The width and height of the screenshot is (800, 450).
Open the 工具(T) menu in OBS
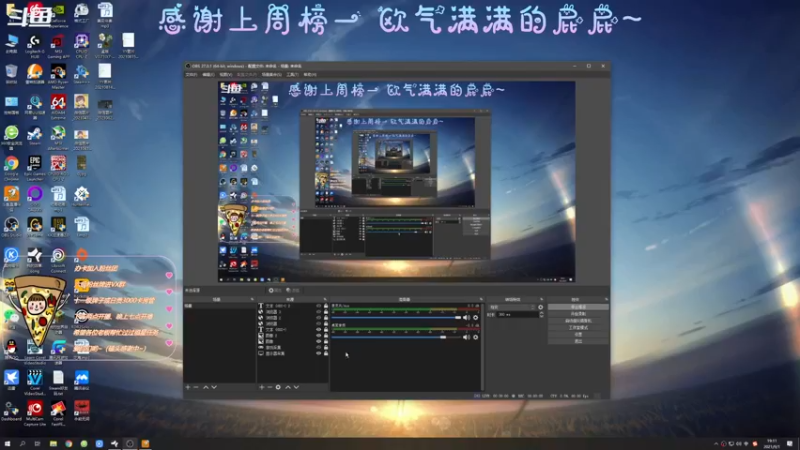pos(292,74)
